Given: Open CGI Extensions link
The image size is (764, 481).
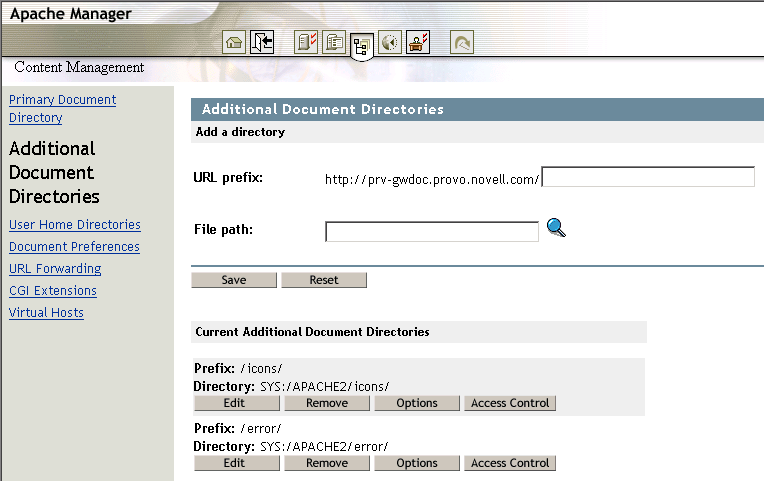Looking at the screenshot, I should [x=53, y=291].
